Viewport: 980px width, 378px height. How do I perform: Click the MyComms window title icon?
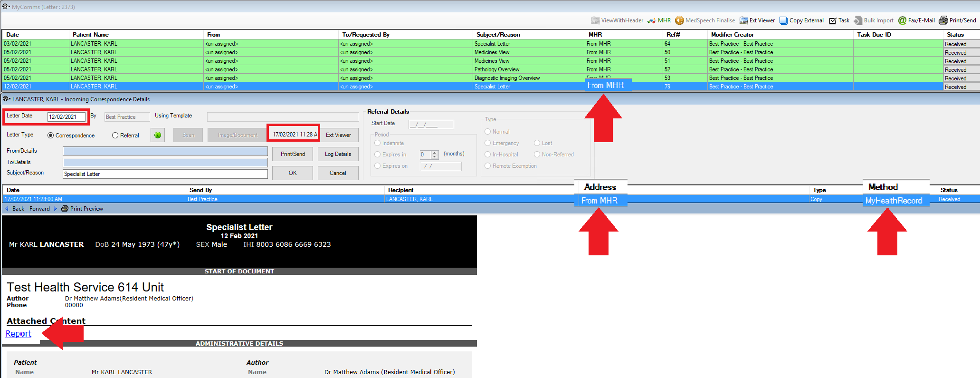(6, 7)
